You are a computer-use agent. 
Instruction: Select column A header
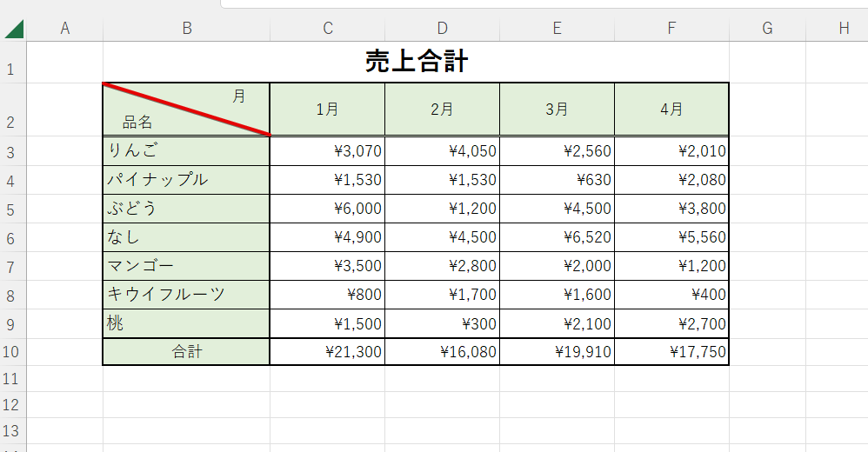(64, 28)
